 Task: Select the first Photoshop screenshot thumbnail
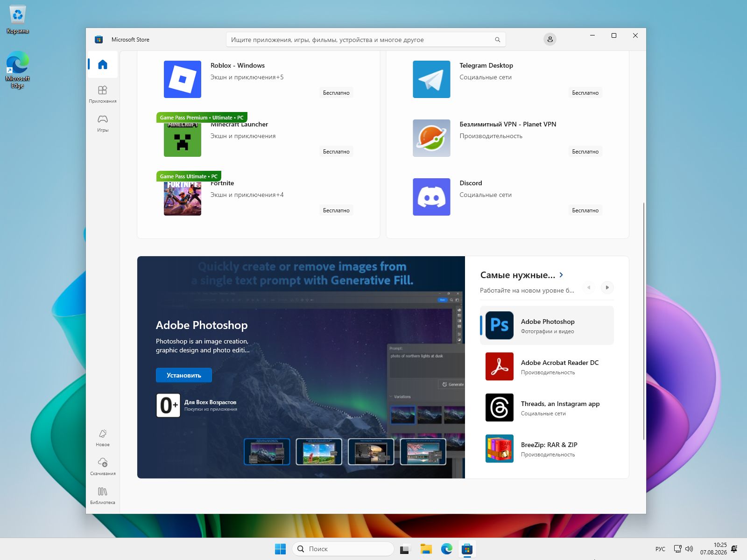pyautogui.click(x=267, y=452)
